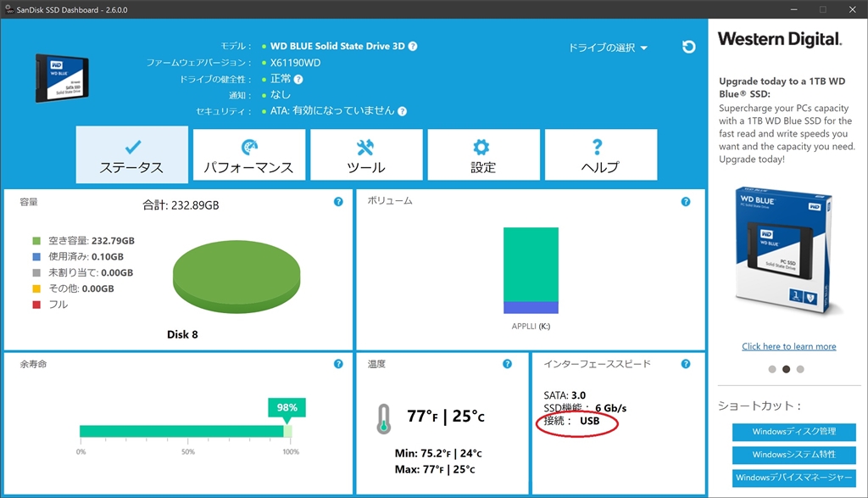Open the help icon next to model name
The width and height of the screenshot is (868, 498).
pyautogui.click(x=413, y=47)
